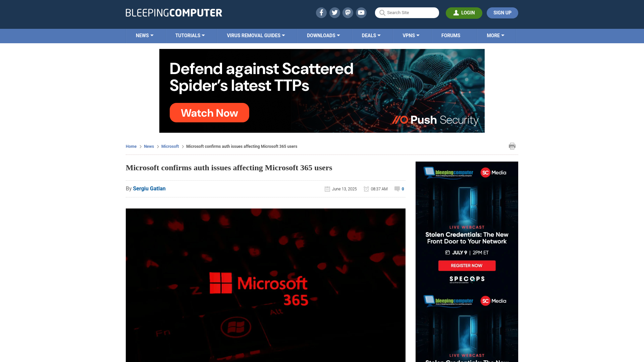644x362 pixels.
Task: Click the Specops logo in sidebar ad
Action: [x=467, y=279]
